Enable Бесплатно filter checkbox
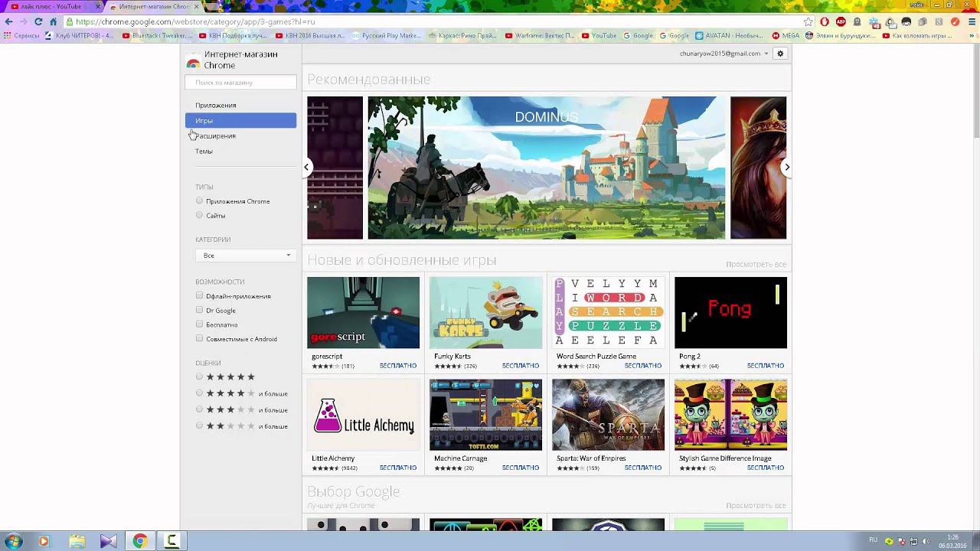980x551 pixels. [199, 324]
